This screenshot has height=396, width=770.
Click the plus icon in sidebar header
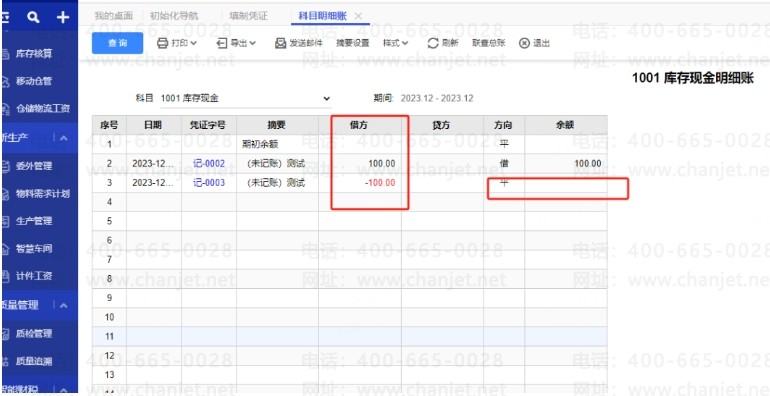coord(63,18)
